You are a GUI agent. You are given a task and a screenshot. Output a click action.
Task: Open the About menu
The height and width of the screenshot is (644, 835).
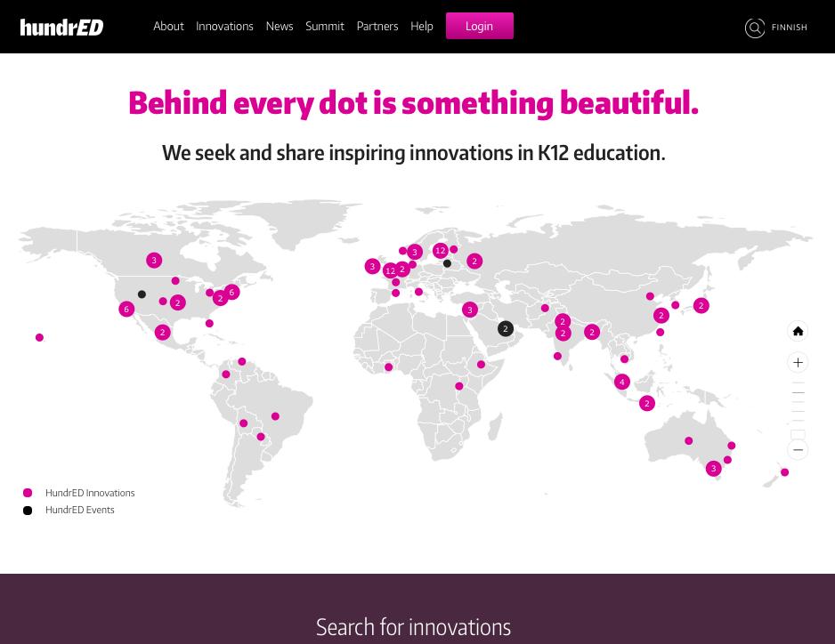[x=168, y=26]
